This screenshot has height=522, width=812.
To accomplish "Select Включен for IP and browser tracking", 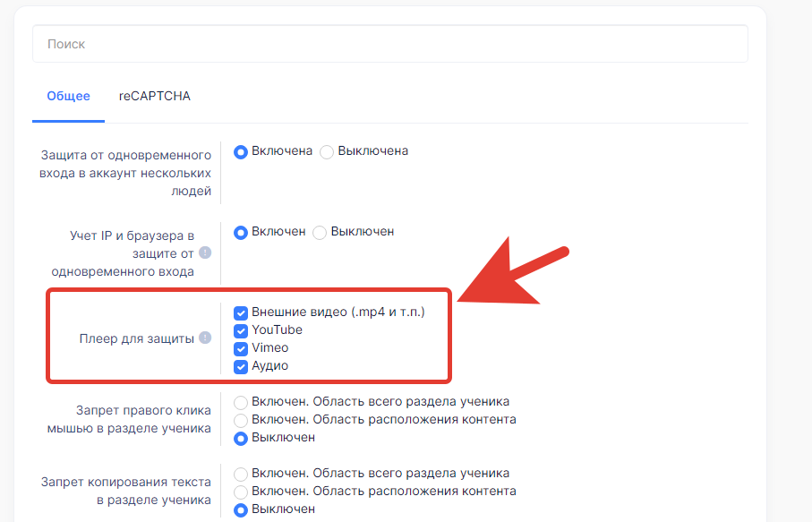I will pyautogui.click(x=240, y=233).
